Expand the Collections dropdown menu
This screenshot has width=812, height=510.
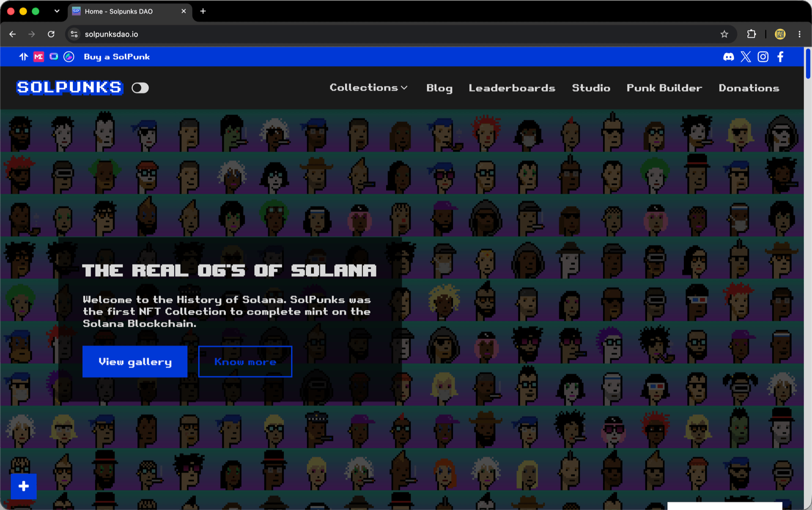tap(368, 88)
